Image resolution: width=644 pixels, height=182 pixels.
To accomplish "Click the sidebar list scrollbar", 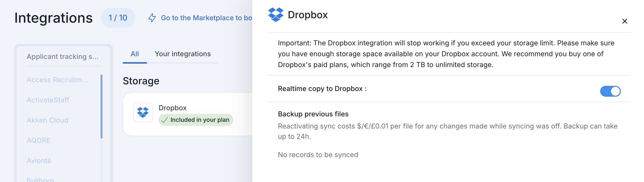I will [x=102, y=106].
